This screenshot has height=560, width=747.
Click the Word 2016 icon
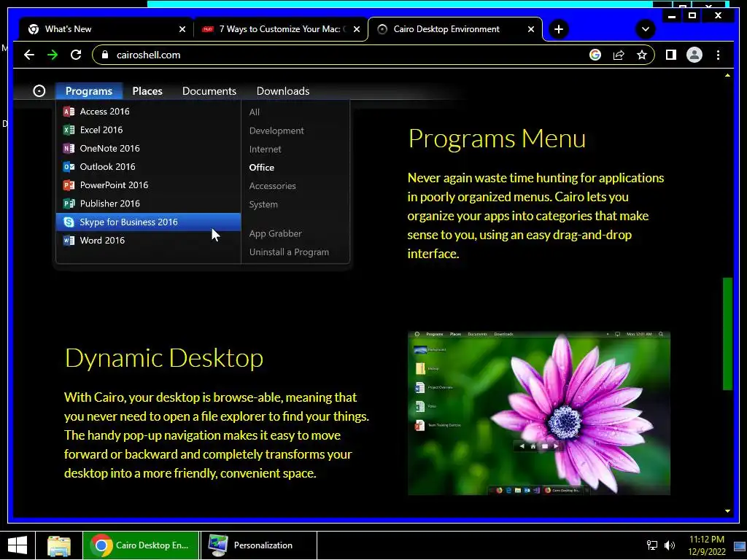69,240
